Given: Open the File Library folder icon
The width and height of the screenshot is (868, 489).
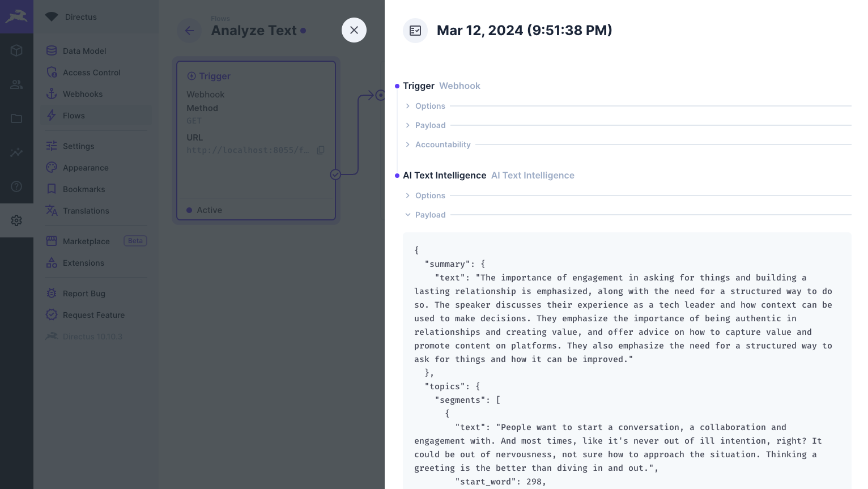Looking at the screenshot, I should [x=16, y=118].
